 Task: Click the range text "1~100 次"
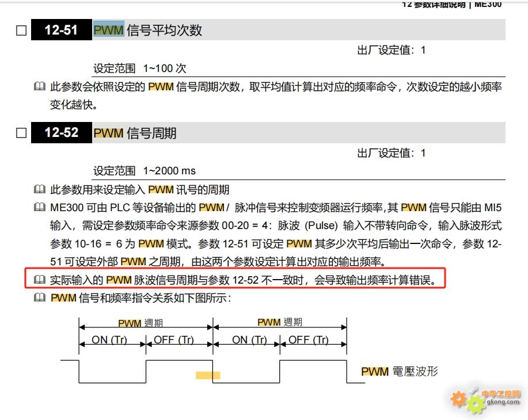click(165, 68)
